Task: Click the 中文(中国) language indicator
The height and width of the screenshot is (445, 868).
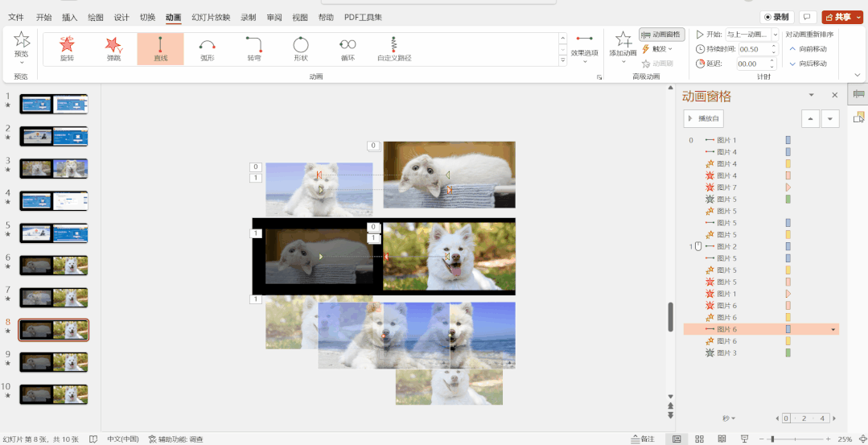Action: pos(122,439)
